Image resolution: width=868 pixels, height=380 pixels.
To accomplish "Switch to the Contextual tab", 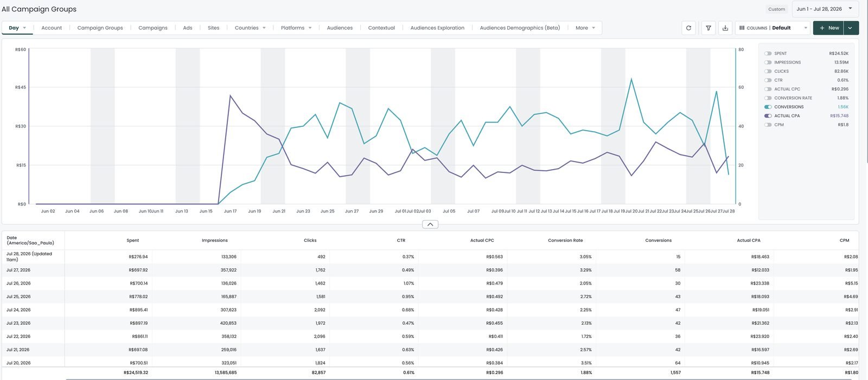I will tap(381, 28).
